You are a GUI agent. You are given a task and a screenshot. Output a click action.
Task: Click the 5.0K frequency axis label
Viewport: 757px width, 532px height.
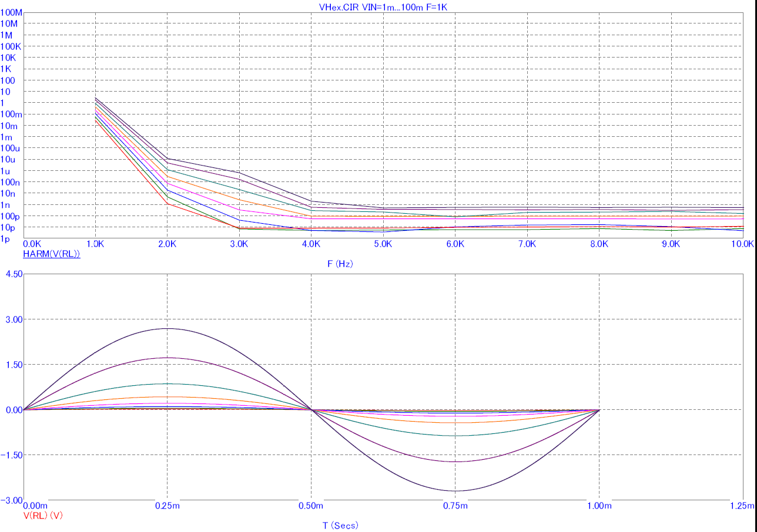[x=383, y=243]
